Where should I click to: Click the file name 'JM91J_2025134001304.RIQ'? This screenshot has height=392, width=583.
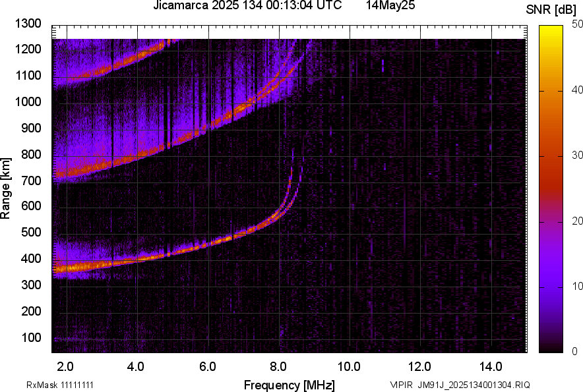click(x=474, y=385)
